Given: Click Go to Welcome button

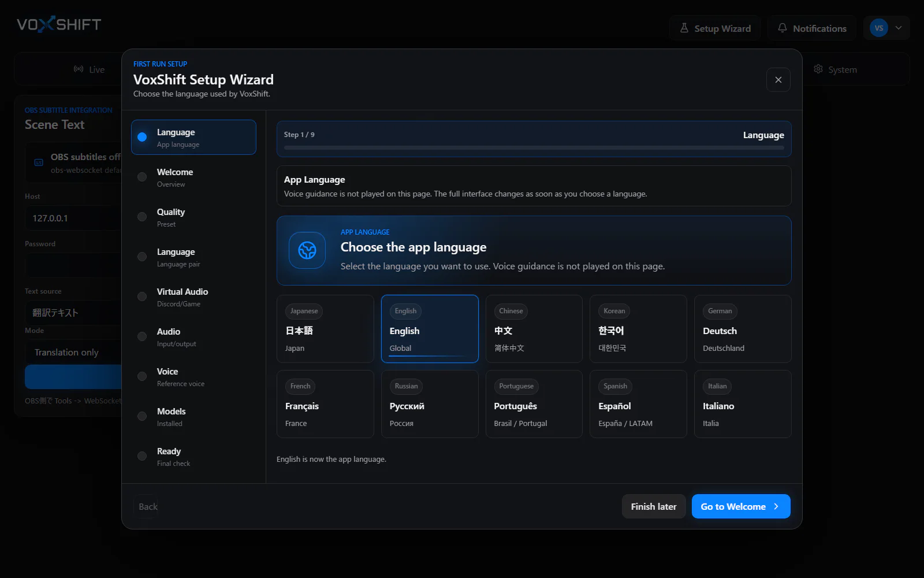Looking at the screenshot, I should 741,506.
